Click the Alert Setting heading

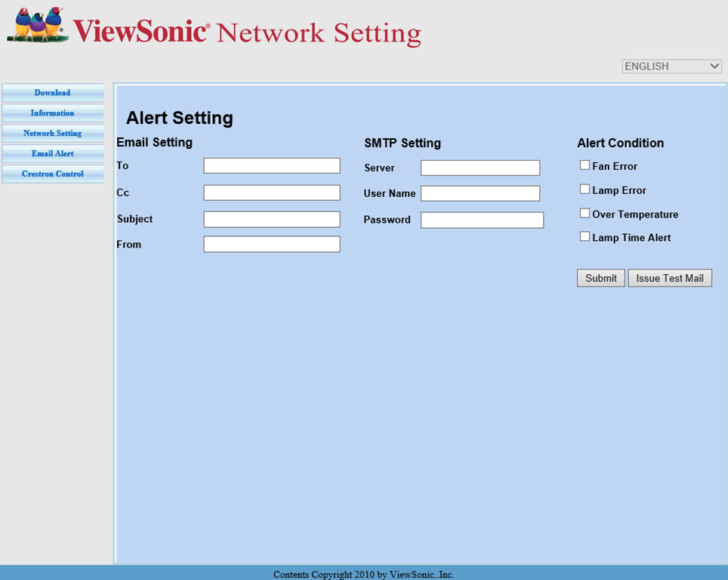click(180, 118)
